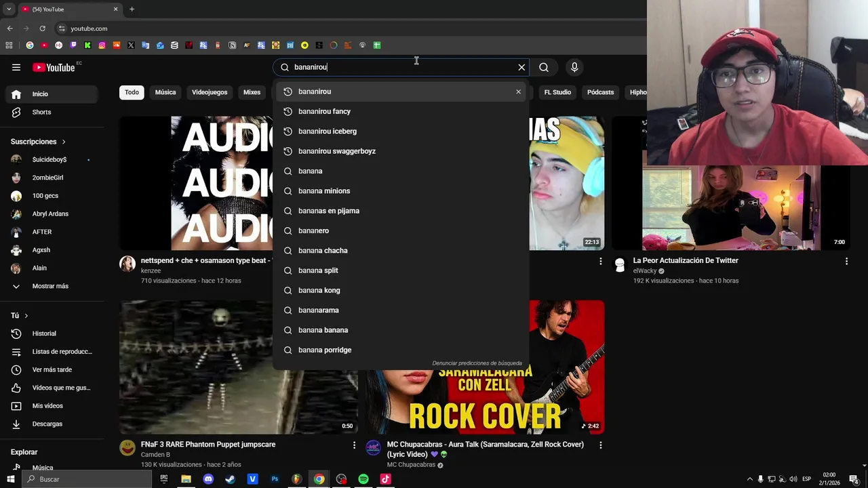Select the 'Videojuegos' filter chip
The width and height of the screenshot is (868, 488).
[210, 92]
